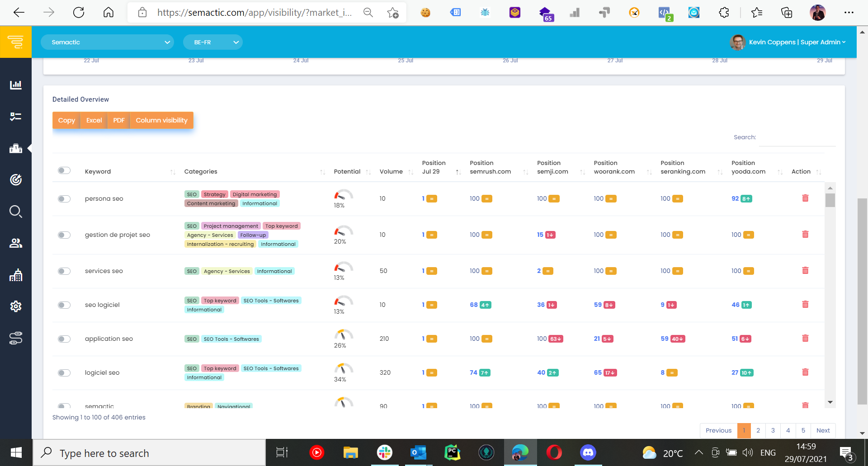This screenshot has height=466, width=868.
Task: Open the integrations connector icon at sidebar bottom
Action: (x=16, y=338)
